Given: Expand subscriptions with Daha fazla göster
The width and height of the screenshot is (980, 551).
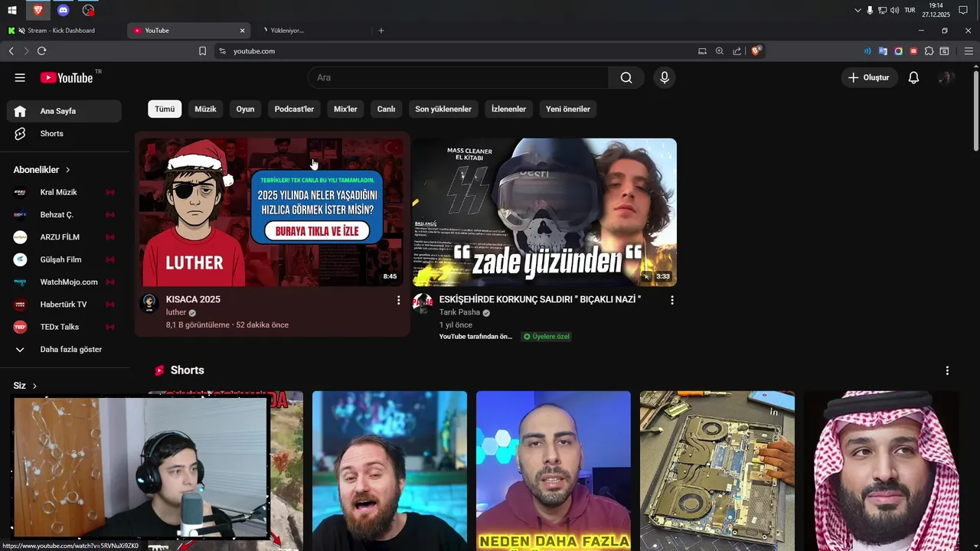Looking at the screenshot, I should click(x=64, y=350).
